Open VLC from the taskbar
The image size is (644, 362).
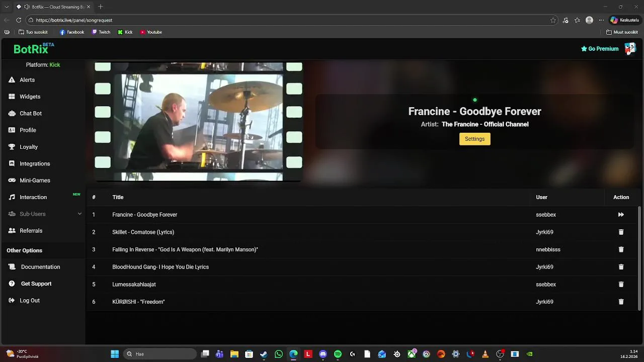pos(485,354)
